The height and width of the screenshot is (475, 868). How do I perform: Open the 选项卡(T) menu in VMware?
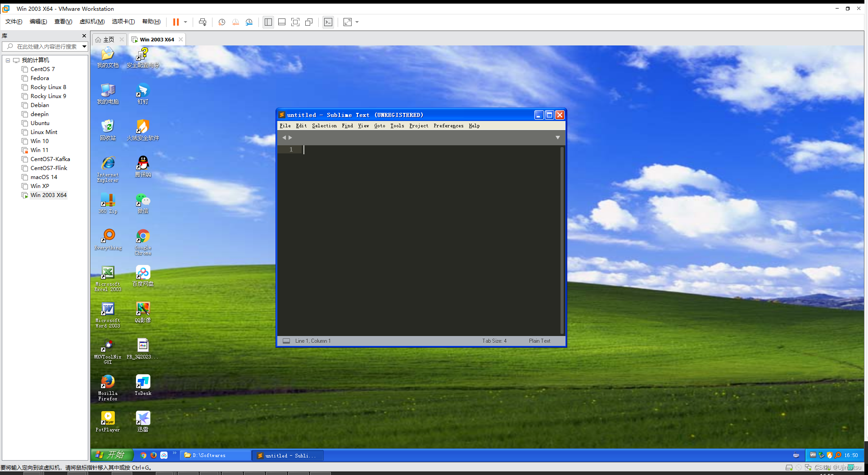coord(123,22)
